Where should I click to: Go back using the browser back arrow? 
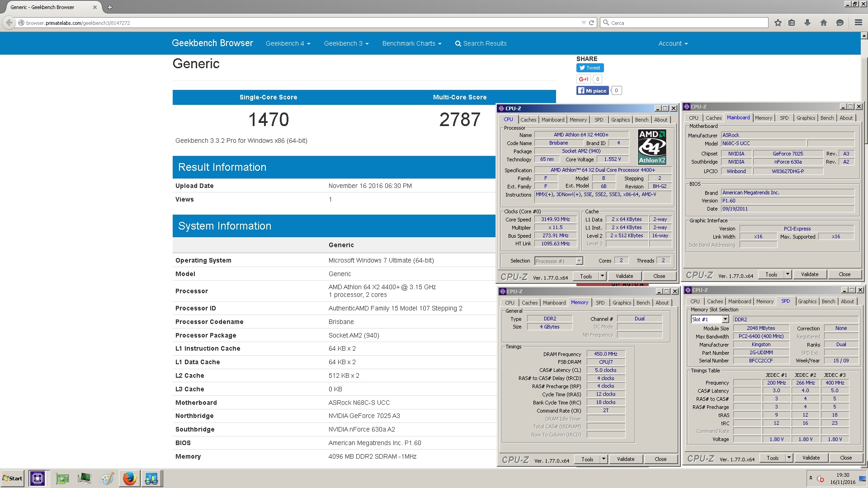coord(9,23)
